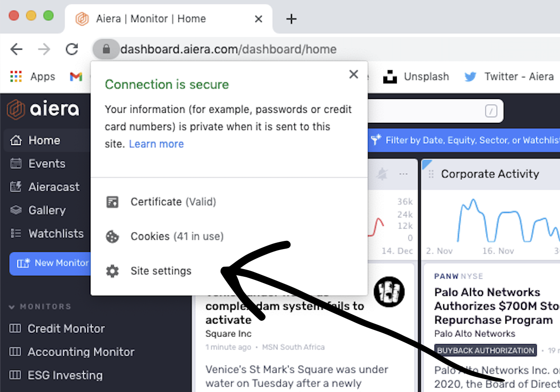Image resolution: width=560 pixels, height=392 pixels.
Task: Click the Corporate Activity drag handle
Action: [x=431, y=174]
